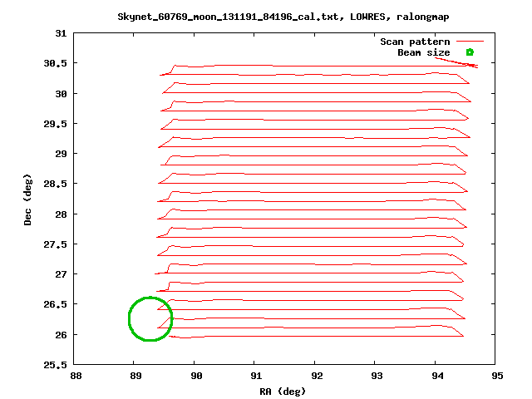Click the Dec axis value 31
This screenshot has width=532, height=399.
61,33
